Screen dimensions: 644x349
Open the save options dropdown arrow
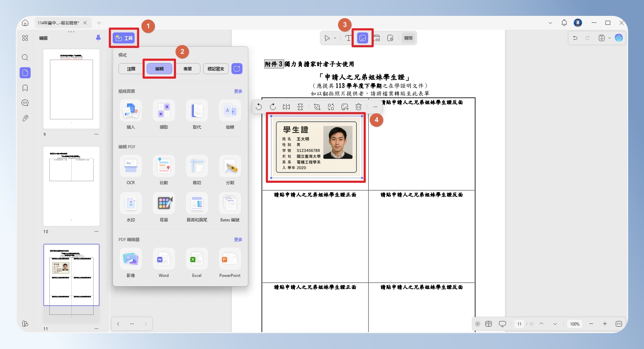610,38
